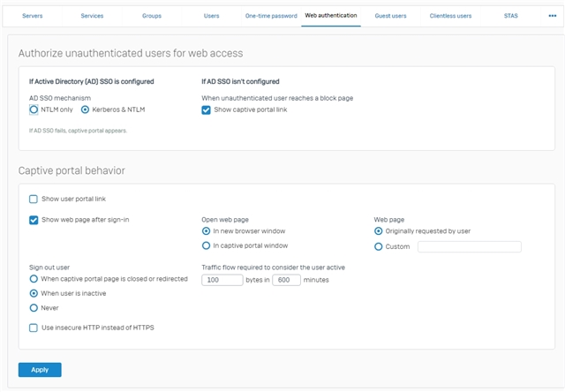Viewport: 565px width, 392px height.
Task: Choose In captive portal window option
Action: [x=206, y=245]
